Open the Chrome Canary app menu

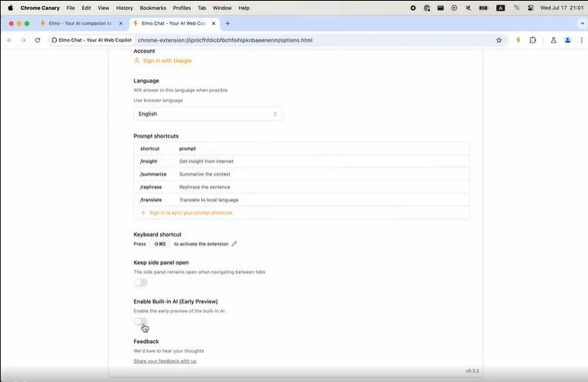[x=39, y=8]
